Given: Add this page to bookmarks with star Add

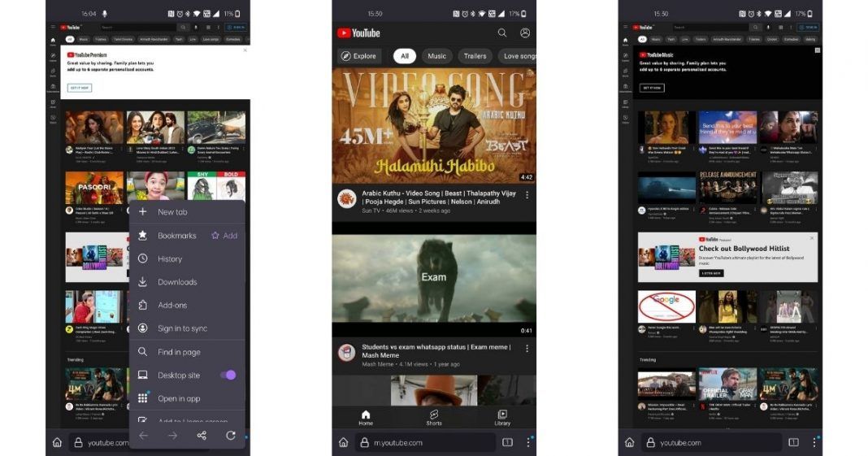Looking at the screenshot, I should coord(224,236).
